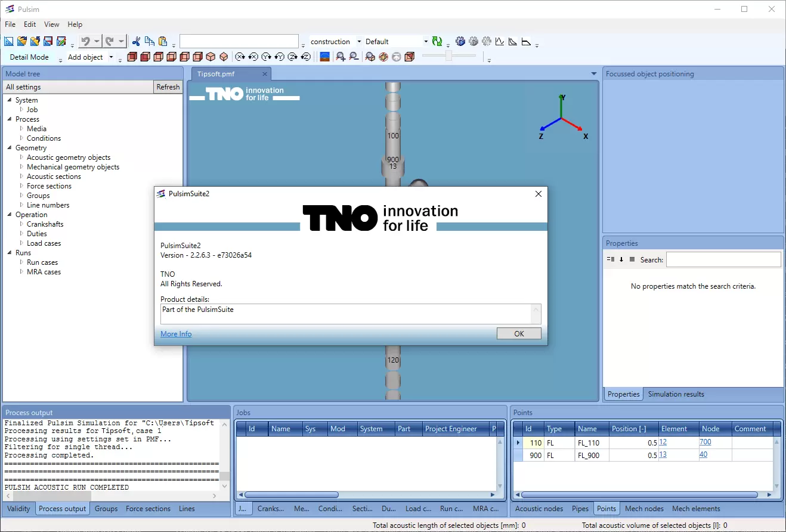Open the Add object dropdown
The width and height of the screenshot is (786, 532).
pyautogui.click(x=91, y=57)
